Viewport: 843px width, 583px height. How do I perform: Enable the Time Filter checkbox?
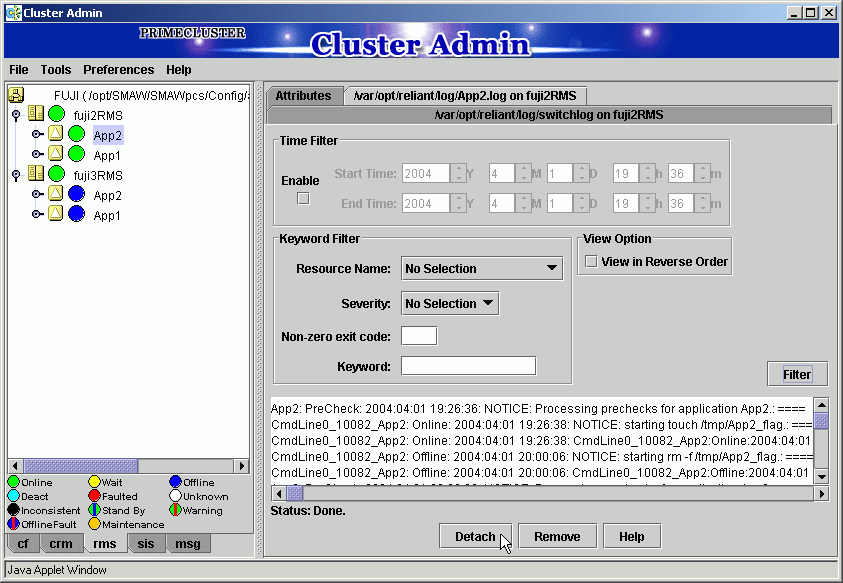tap(303, 198)
